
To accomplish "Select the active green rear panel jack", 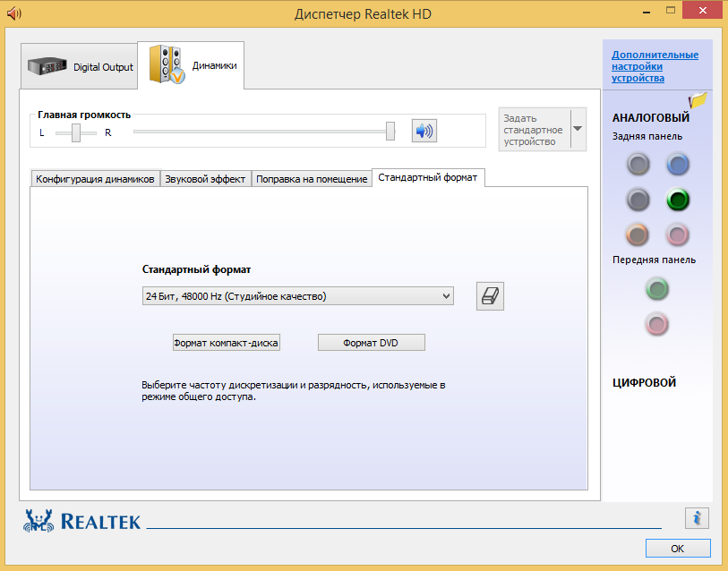I will tap(677, 200).
